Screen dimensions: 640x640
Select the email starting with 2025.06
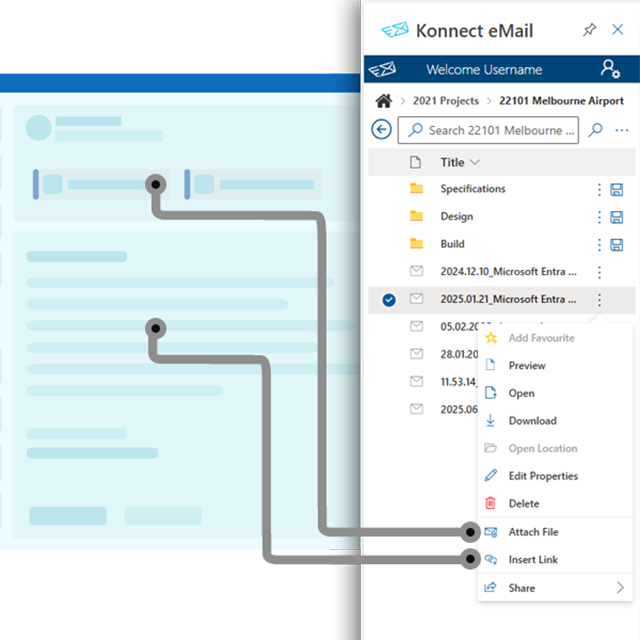(459, 409)
